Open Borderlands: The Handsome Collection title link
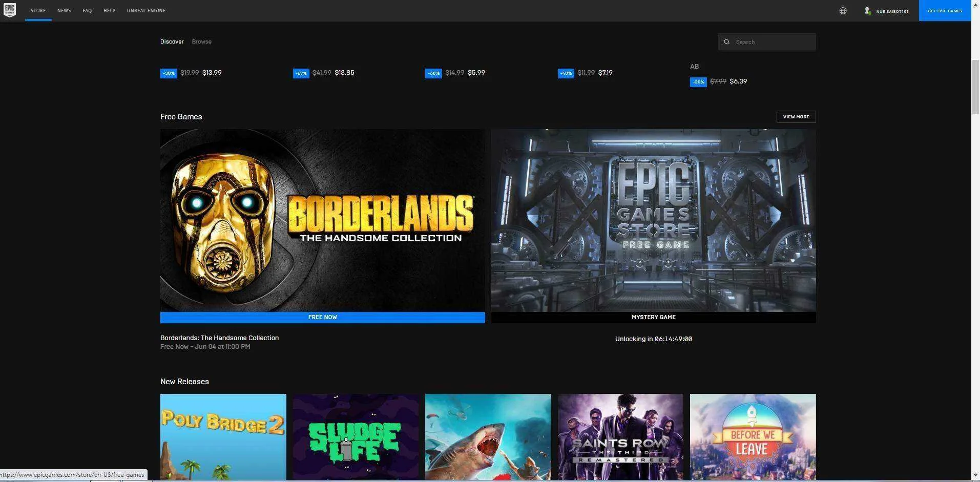 pos(219,338)
